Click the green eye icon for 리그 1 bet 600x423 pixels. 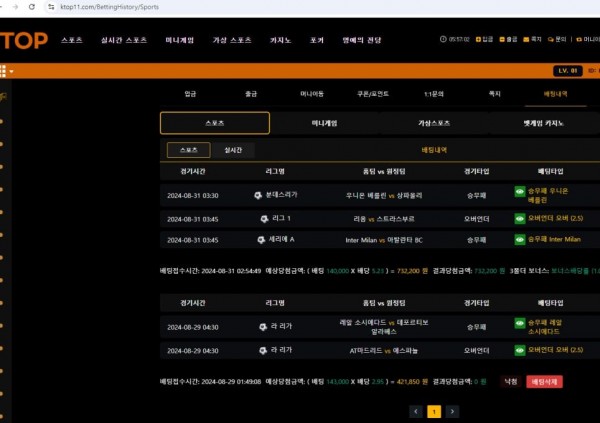click(520, 217)
